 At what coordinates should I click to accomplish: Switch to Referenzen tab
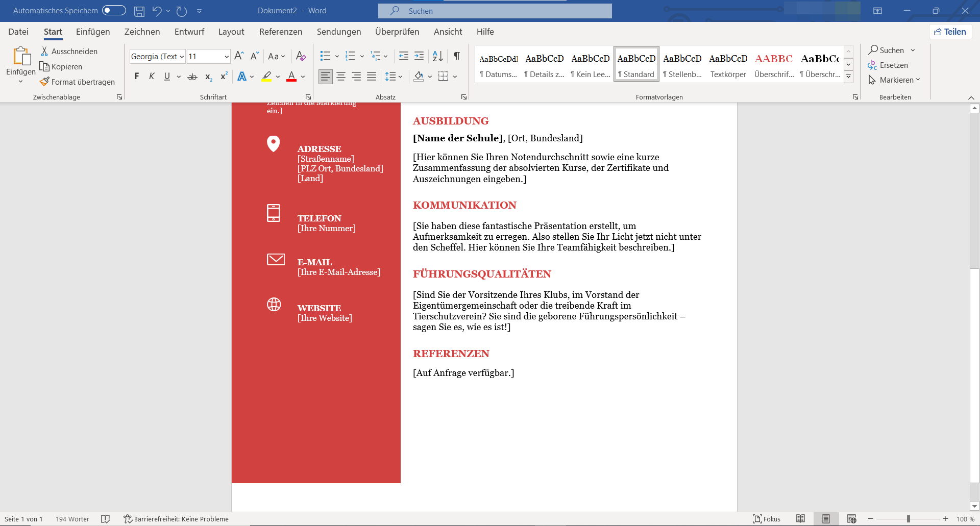point(281,32)
